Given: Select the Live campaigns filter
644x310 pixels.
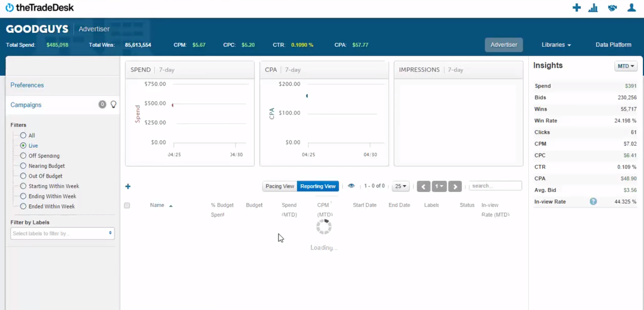Looking at the screenshot, I should point(23,145).
